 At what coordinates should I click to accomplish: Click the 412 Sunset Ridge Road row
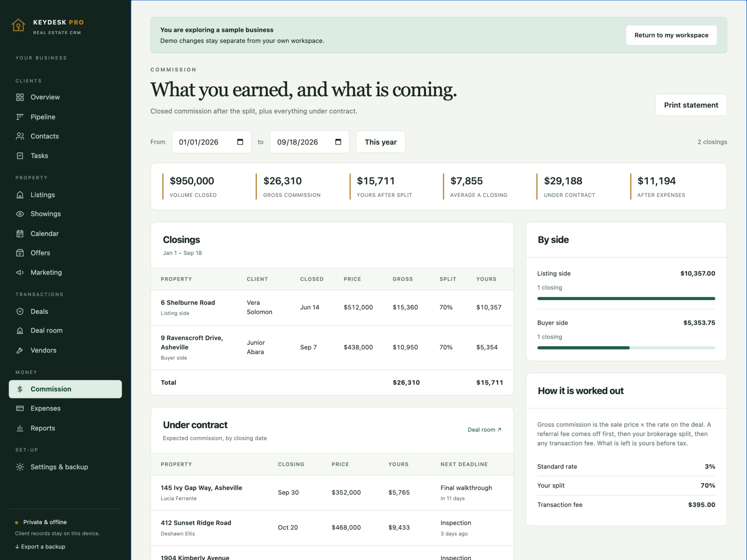332,528
